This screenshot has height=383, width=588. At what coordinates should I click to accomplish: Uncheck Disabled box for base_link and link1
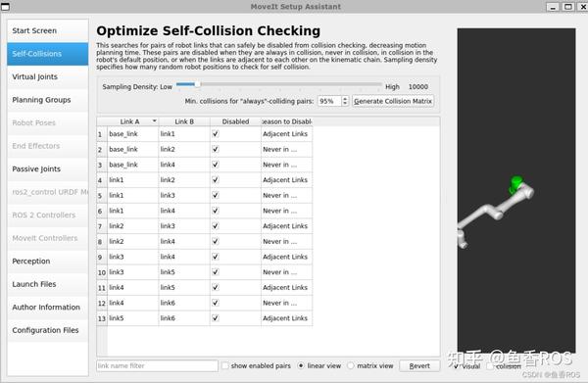click(x=216, y=134)
